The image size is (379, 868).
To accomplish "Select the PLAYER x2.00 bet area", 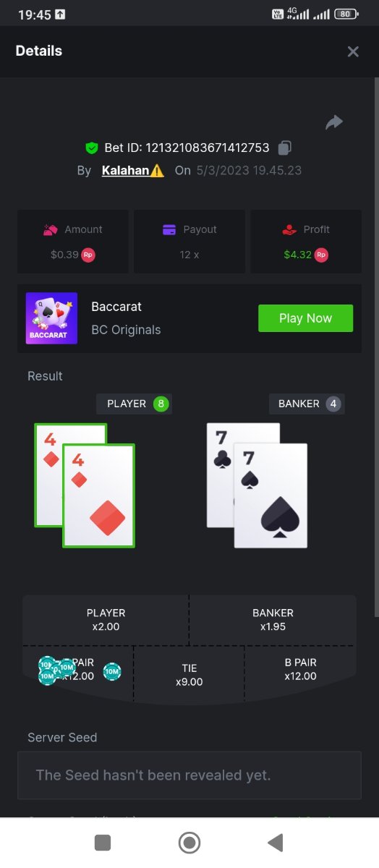I will 106,620.
